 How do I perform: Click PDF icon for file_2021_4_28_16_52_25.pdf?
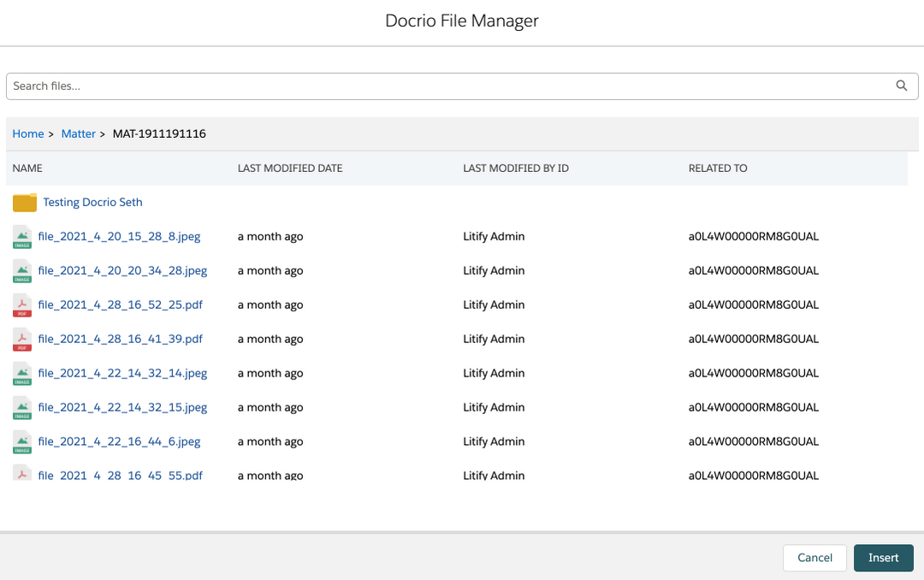tap(22, 305)
